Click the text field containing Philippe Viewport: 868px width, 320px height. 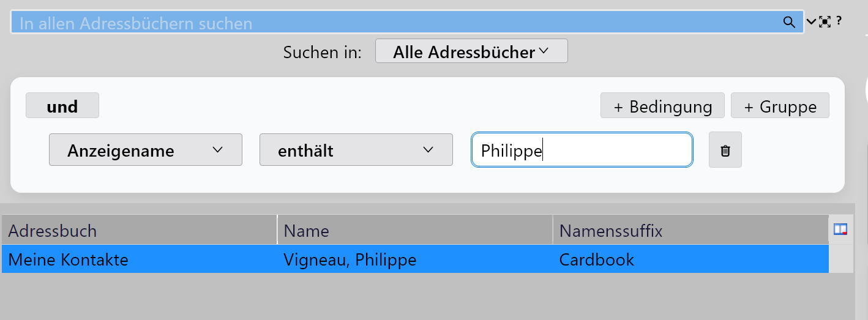point(582,150)
